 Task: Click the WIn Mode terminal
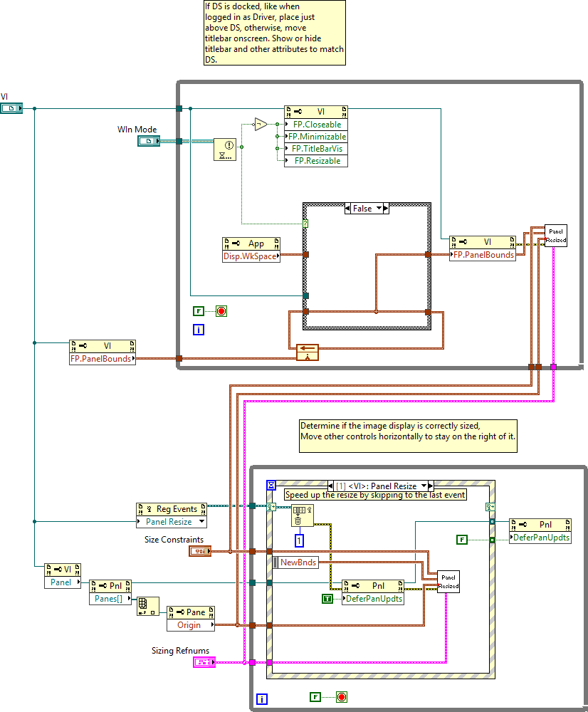149,142
